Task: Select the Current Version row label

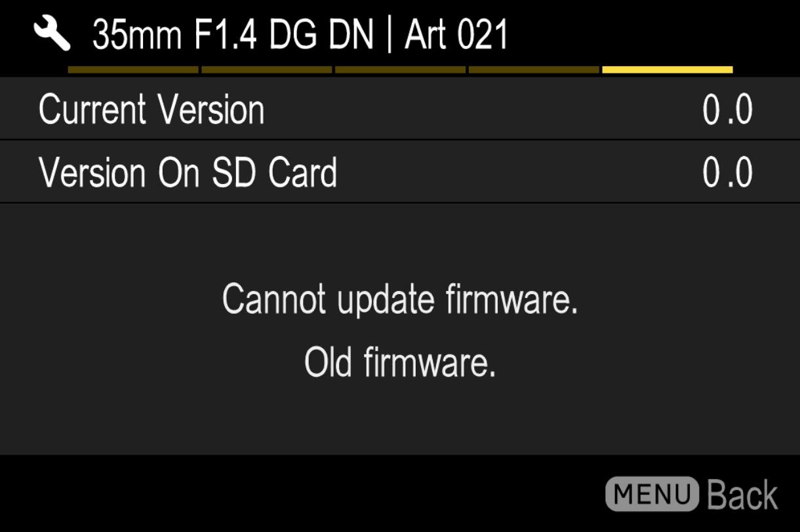Action: click(x=151, y=109)
